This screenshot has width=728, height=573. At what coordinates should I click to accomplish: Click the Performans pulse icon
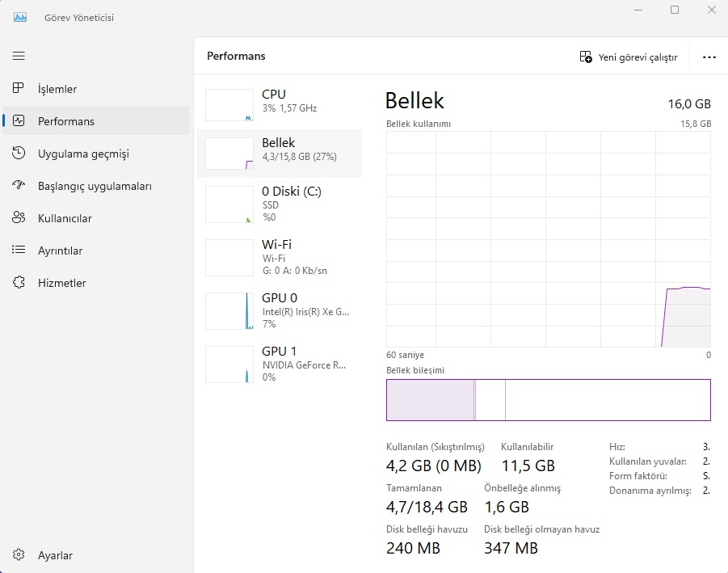pyautogui.click(x=19, y=120)
